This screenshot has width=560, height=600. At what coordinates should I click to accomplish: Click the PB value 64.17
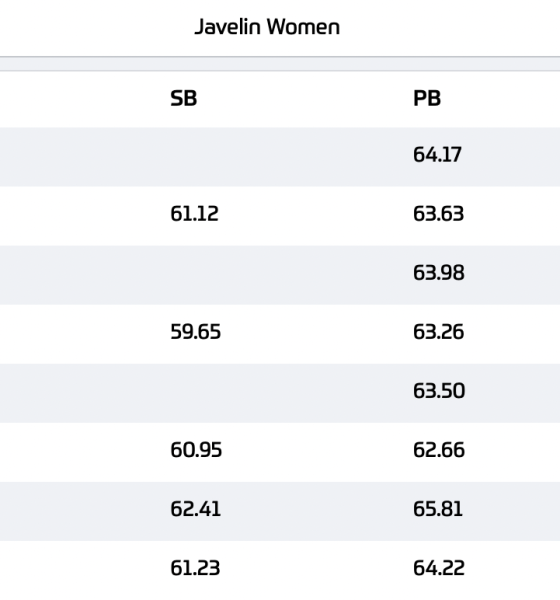pos(438,155)
